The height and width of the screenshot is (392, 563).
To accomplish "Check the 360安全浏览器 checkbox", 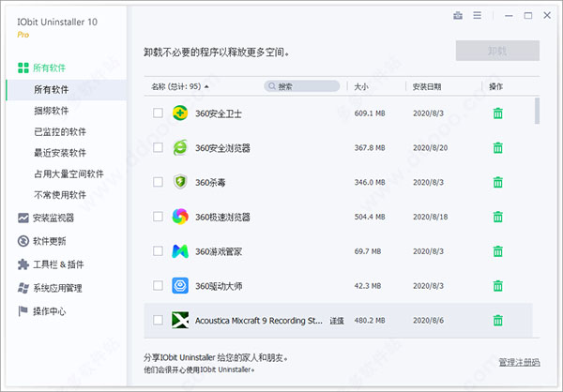I will pos(158,147).
